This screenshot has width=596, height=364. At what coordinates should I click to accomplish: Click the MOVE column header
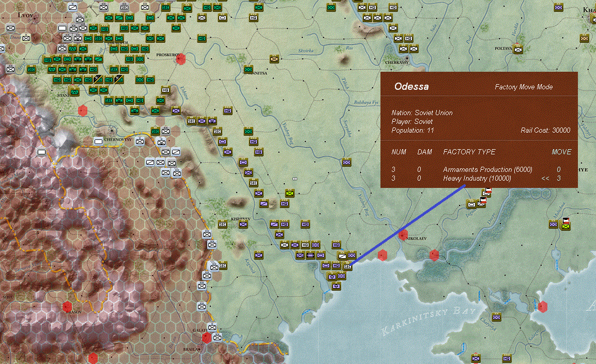tap(561, 152)
